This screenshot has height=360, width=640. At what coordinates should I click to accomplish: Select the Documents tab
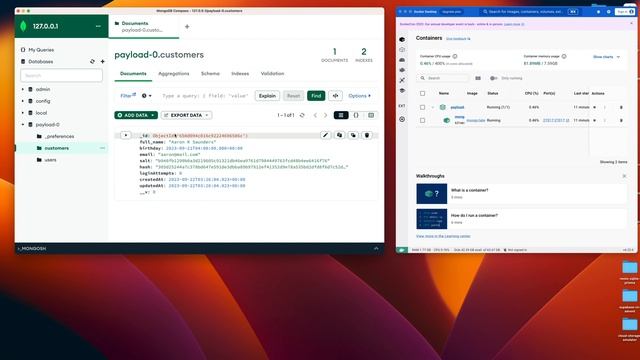(x=133, y=73)
